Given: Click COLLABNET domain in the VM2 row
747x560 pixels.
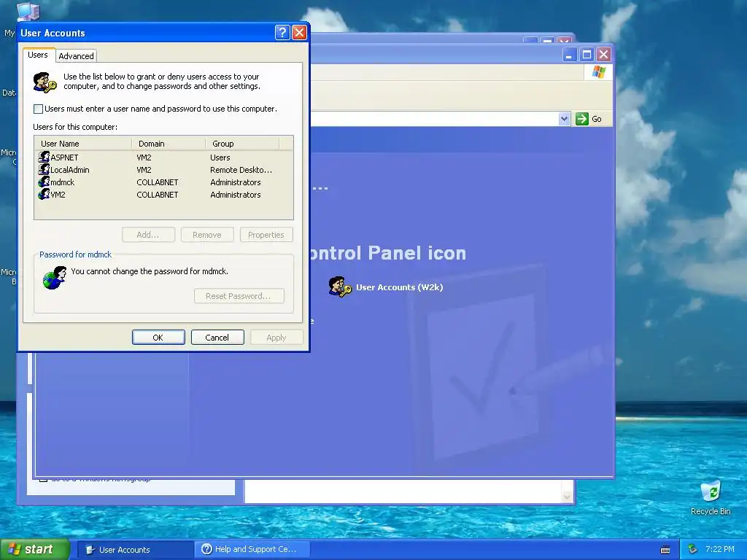Looking at the screenshot, I should (x=158, y=194).
